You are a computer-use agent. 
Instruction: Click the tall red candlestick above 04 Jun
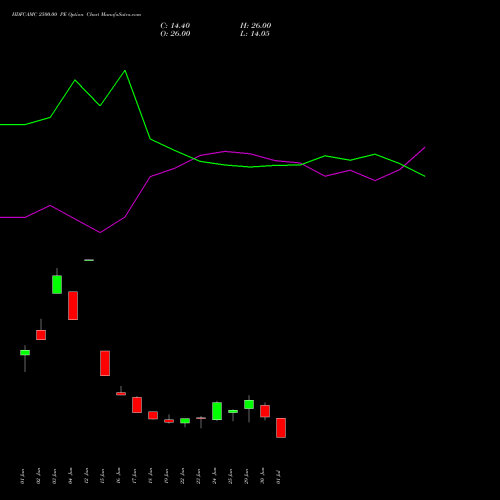point(73,306)
